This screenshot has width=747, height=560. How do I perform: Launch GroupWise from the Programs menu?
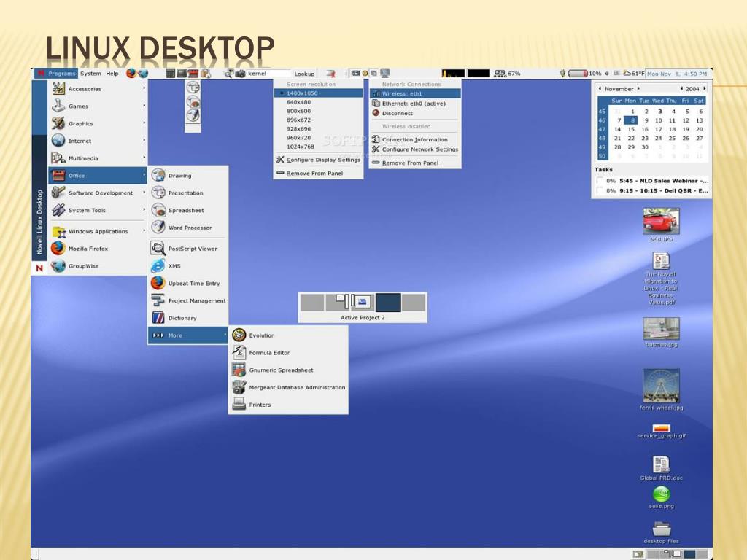(98, 266)
